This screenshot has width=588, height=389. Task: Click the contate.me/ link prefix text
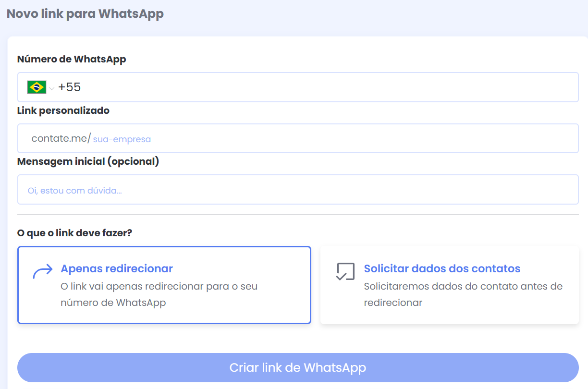(61, 139)
